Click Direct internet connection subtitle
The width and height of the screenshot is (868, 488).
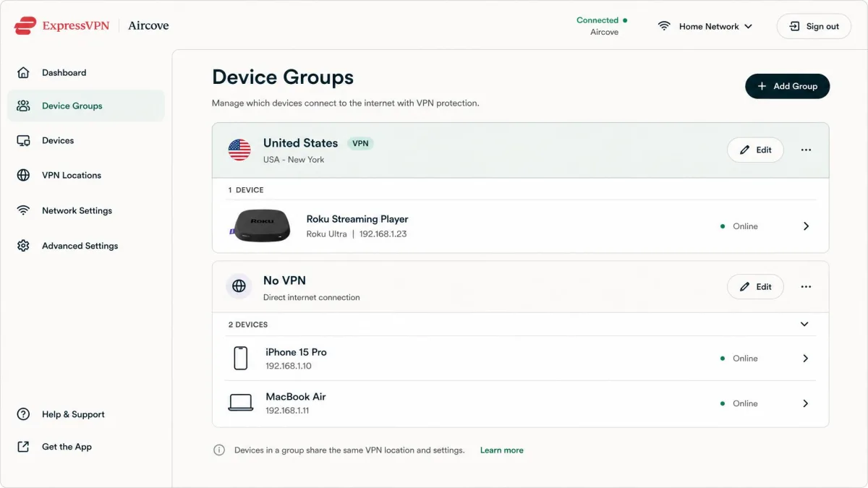(311, 297)
